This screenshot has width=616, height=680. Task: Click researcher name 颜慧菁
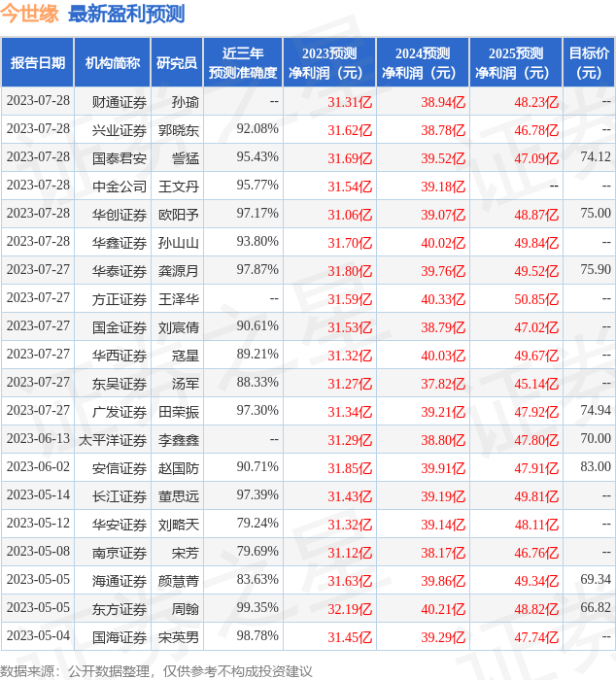179,582
